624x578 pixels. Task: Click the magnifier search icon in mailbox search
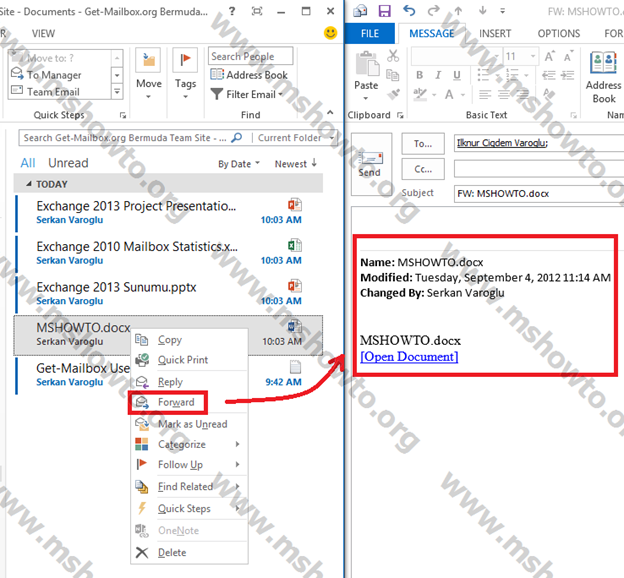tap(237, 138)
